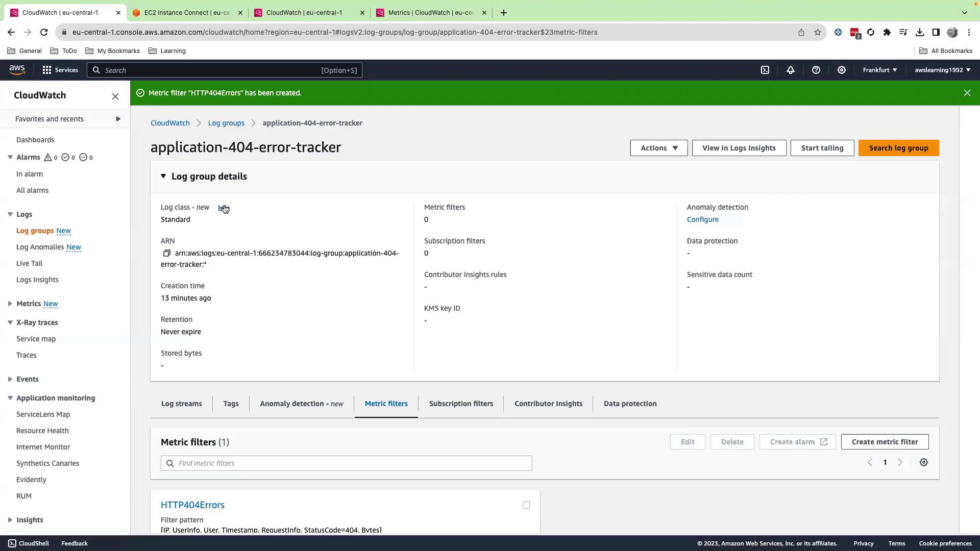Click the Find metric filters search box

(x=346, y=463)
